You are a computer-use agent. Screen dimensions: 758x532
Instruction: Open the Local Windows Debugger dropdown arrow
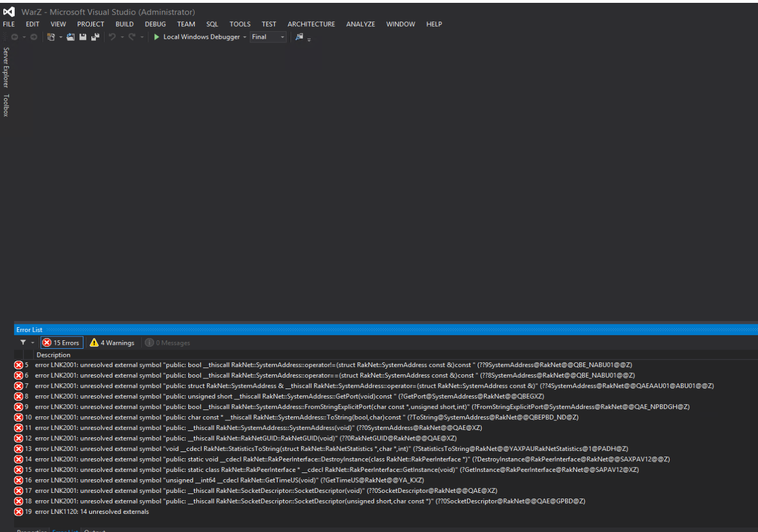coord(245,37)
